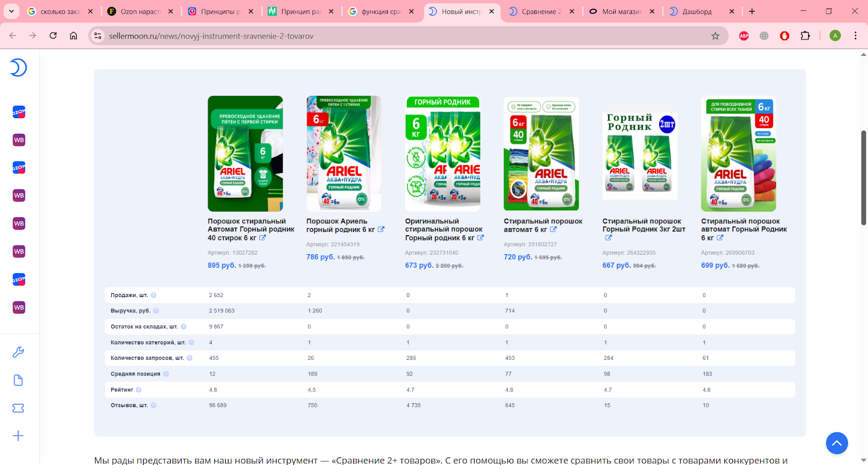Open external link for 3кг 2шт product
Image resolution: width=868 pixels, height=465 pixels.
pyautogui.click(x=609, y=237)
